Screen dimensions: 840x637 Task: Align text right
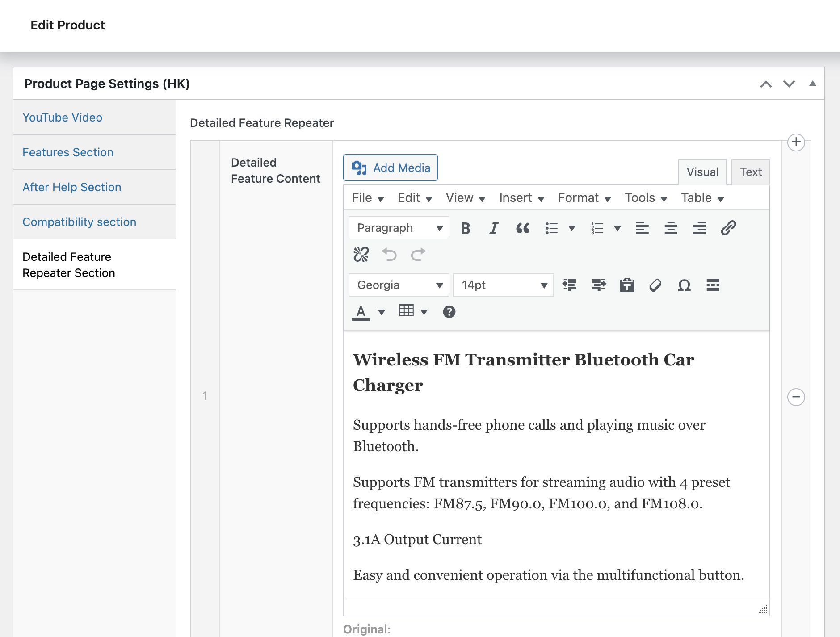click(699, 228)
